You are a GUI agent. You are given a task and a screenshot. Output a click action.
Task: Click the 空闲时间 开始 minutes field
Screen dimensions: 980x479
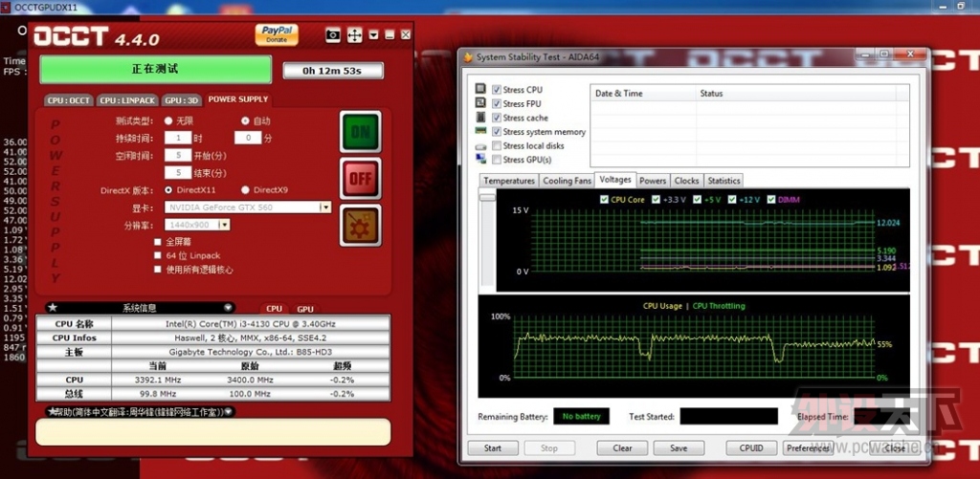(x=177, y=155)
